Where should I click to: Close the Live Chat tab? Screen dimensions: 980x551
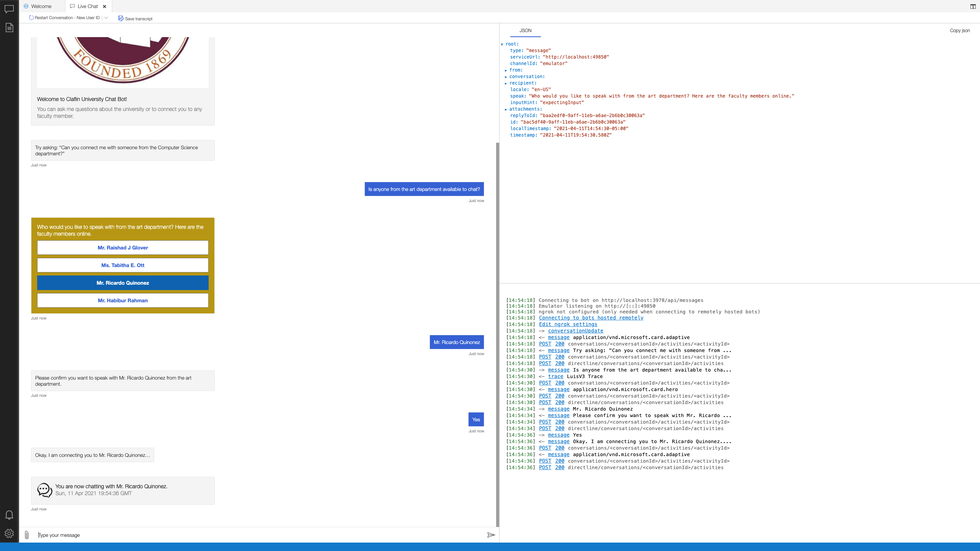click(x=105, y=7)
